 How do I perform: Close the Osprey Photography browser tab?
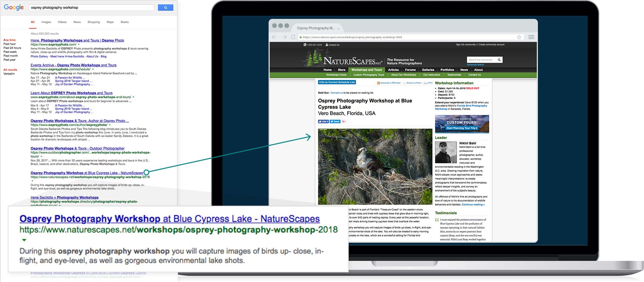click(x=338, y=29)
